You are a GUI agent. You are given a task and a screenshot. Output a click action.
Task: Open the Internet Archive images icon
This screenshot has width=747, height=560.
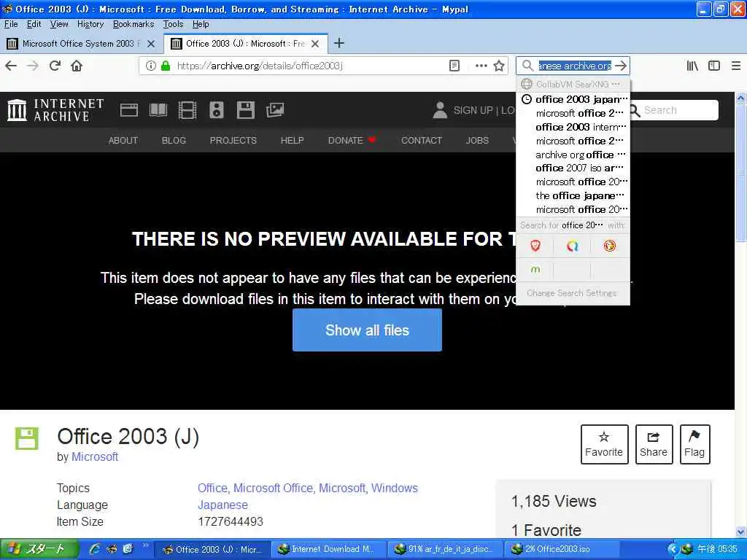275,110
